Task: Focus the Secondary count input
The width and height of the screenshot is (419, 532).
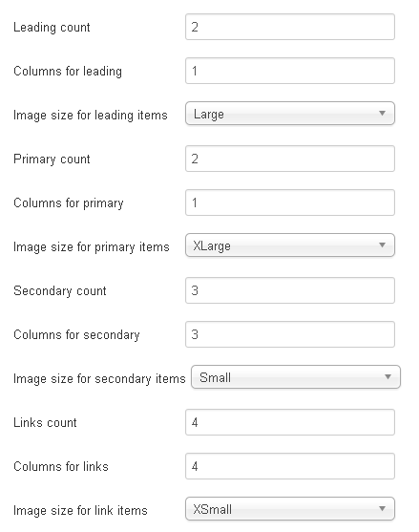Action: 290,290
